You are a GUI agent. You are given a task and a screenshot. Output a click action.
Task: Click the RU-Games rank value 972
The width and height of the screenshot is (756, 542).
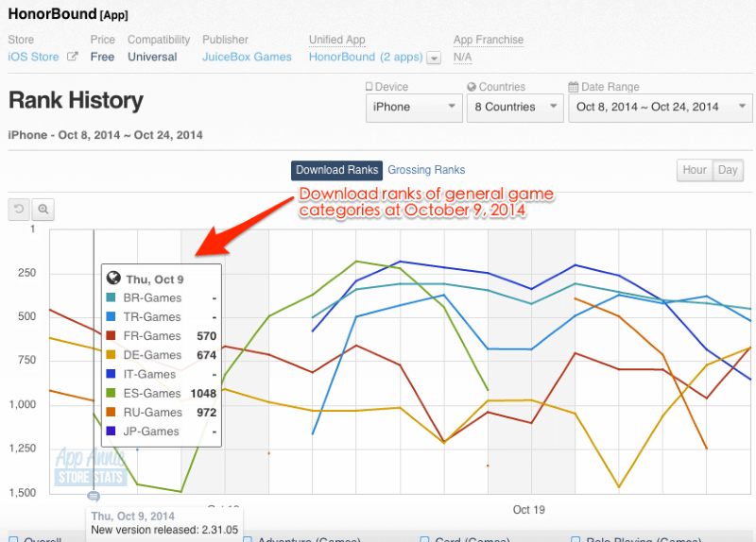(x=206, y=413)
